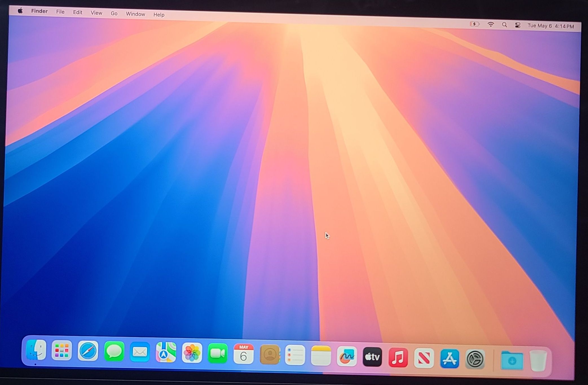Open the Music app

tap(398, 358)
